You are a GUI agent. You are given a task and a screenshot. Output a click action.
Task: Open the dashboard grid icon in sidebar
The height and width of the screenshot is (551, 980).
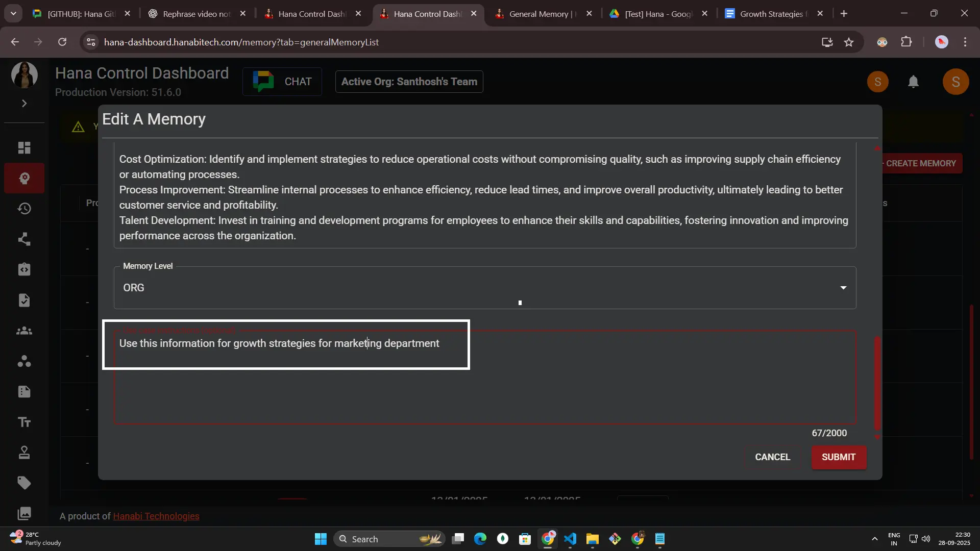(24, 148)
